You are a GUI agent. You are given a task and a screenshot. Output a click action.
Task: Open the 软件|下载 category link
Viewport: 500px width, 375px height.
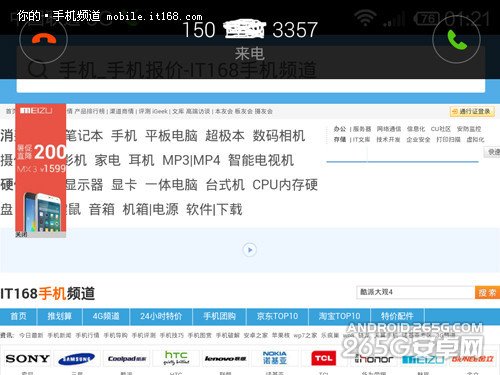pyautogui.click(x=214, y=209)
